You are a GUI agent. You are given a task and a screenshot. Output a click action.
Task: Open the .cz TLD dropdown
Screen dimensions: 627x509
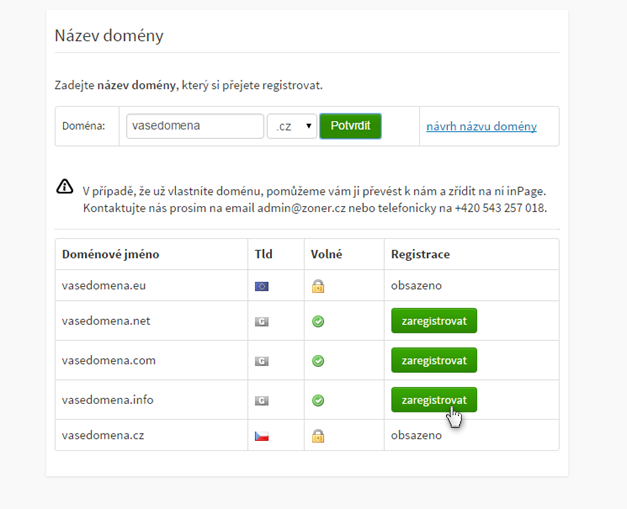pos(292,126)
